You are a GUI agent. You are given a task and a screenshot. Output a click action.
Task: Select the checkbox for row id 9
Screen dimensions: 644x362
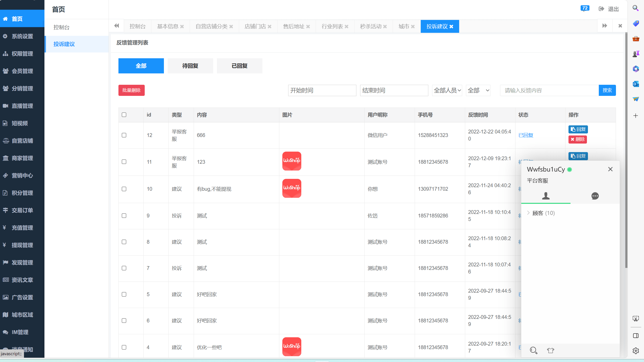[x=124, y=216]
